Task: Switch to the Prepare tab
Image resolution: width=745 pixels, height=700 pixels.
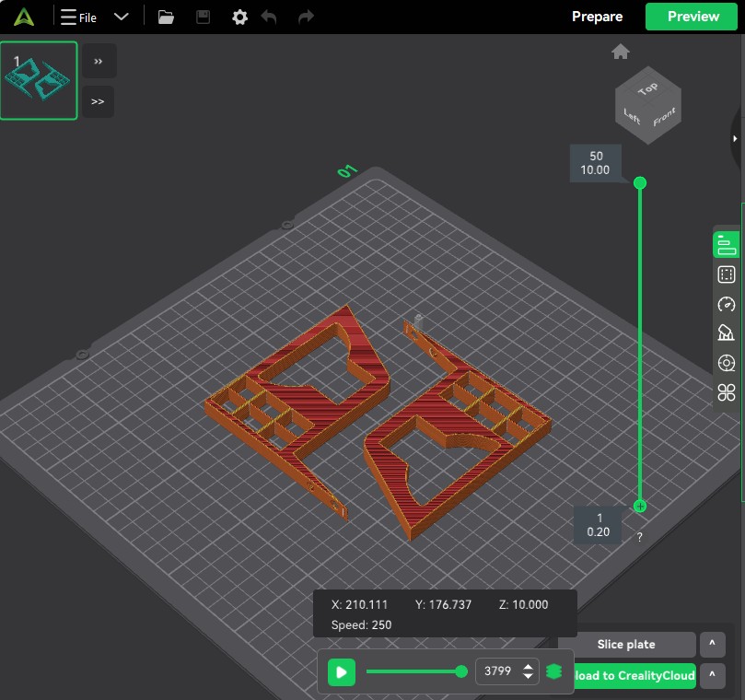Action: 597,17
